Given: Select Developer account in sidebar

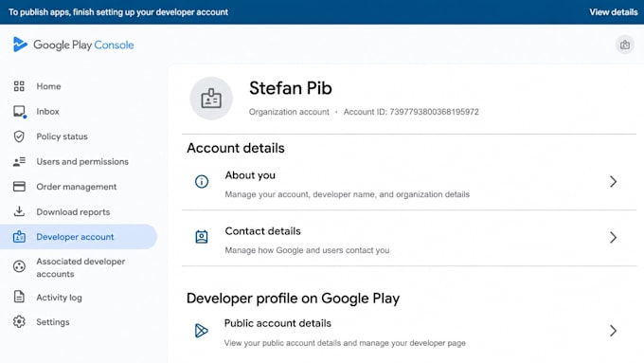Looking at the screenshot, I should [x=78, y=237].
